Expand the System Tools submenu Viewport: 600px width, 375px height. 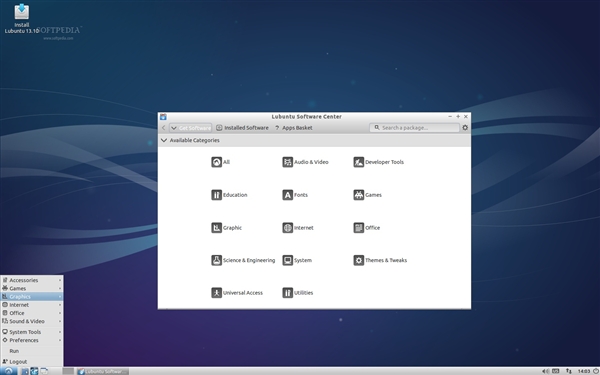32,332
